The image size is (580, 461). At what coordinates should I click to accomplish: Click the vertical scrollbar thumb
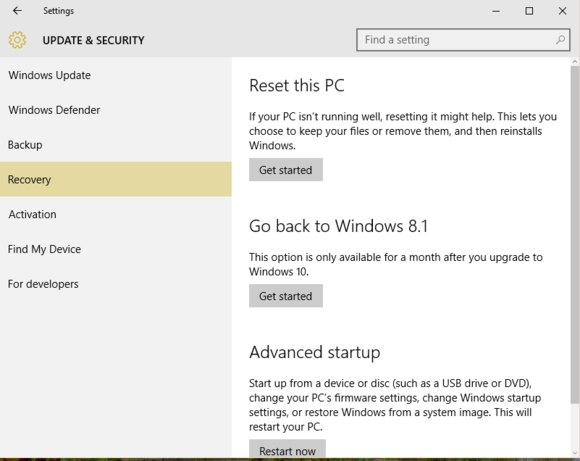click(x=575, y=235)
